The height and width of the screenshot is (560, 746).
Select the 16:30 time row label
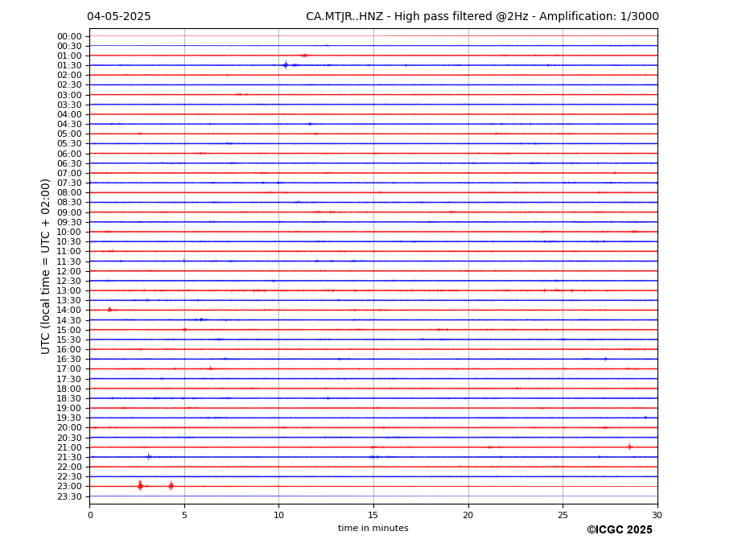coord(69,359)
